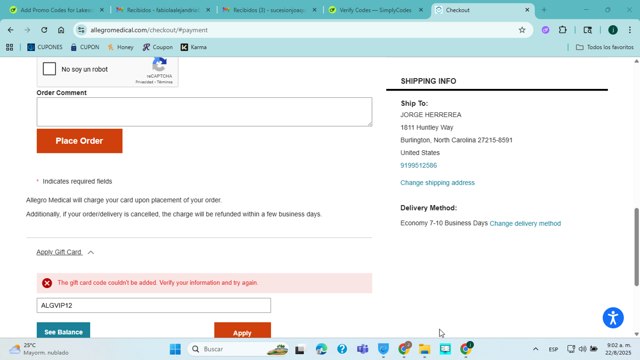
Task: Open the ESP language indicator
Action: 553,349
